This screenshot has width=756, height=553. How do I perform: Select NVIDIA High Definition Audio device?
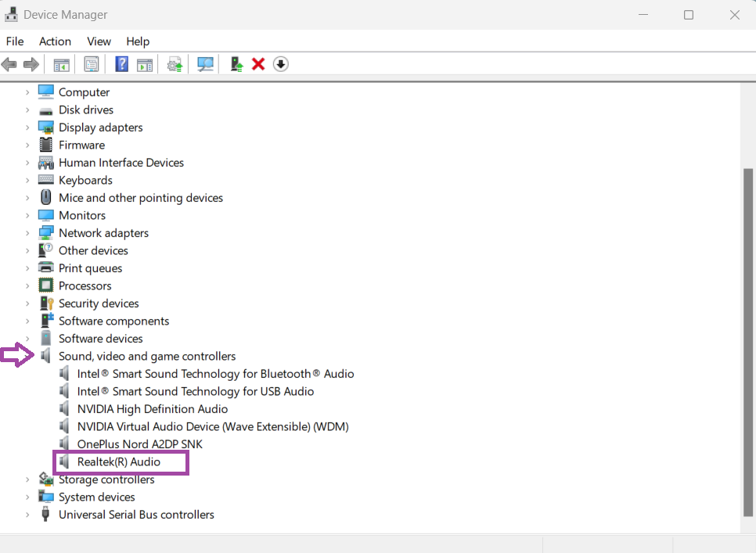tap(152, 409)
